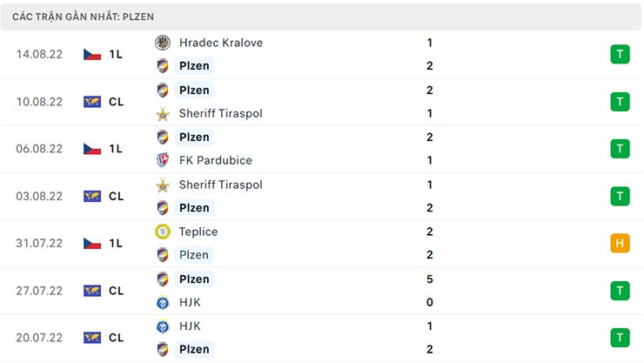This screenshot has height=363, width=644.
Task: Click the Plzen crest in 20.07.22 match
Action: pyautogui.click(x=162, y=349)
